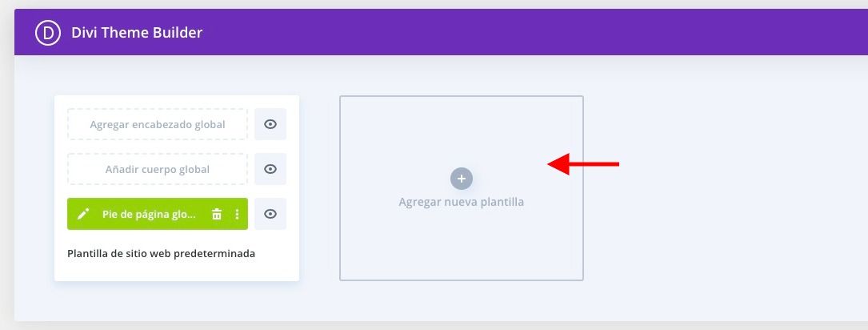Delete global footer using trash icon

(217, 214)
